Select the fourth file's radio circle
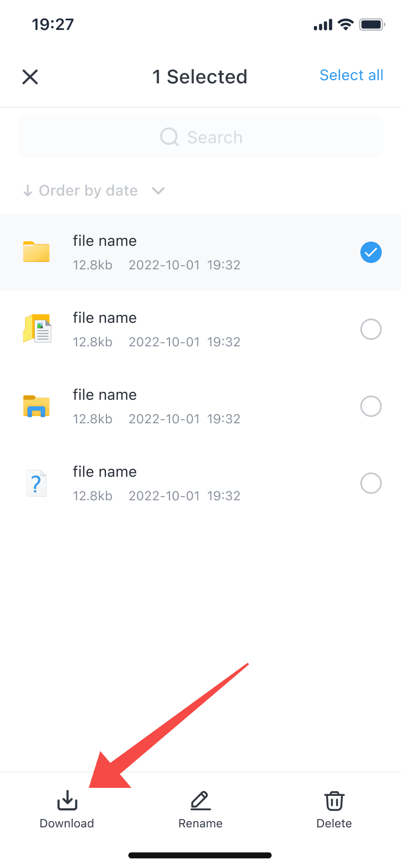The width and height of the screenshot is (401, 868). point(371,483)
